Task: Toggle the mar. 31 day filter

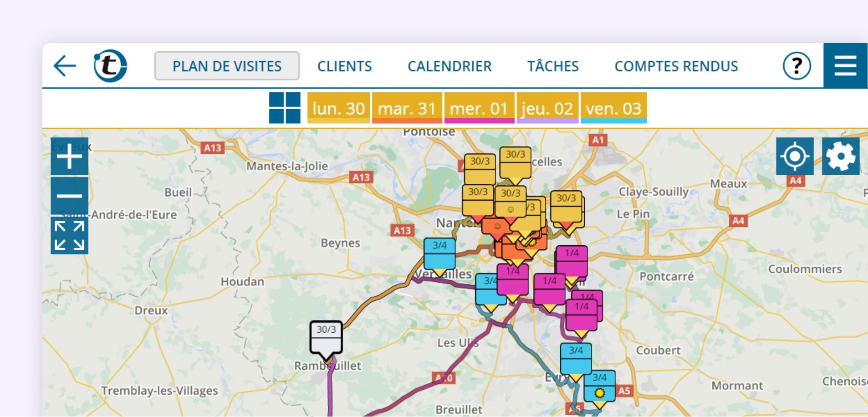Action: (407, 108)
